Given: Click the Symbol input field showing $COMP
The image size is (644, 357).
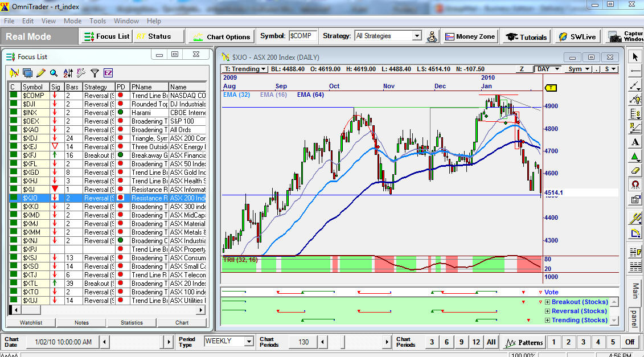Looking at the screenshot, I should [303, 36].
